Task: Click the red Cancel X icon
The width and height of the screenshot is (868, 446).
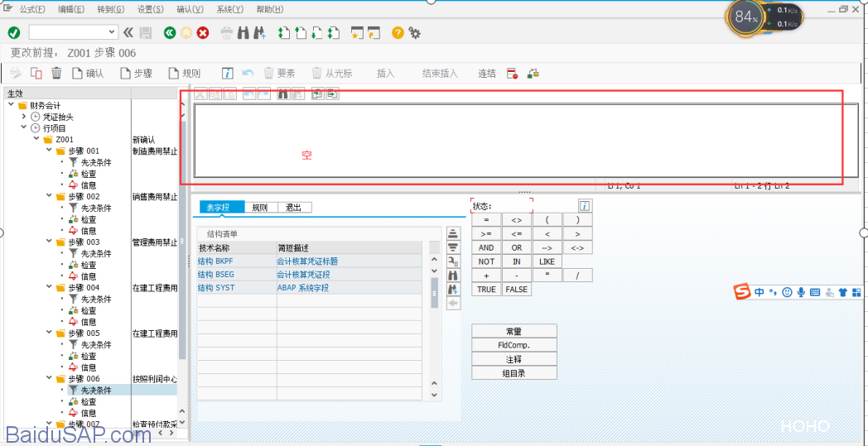Action: point(203,33)
